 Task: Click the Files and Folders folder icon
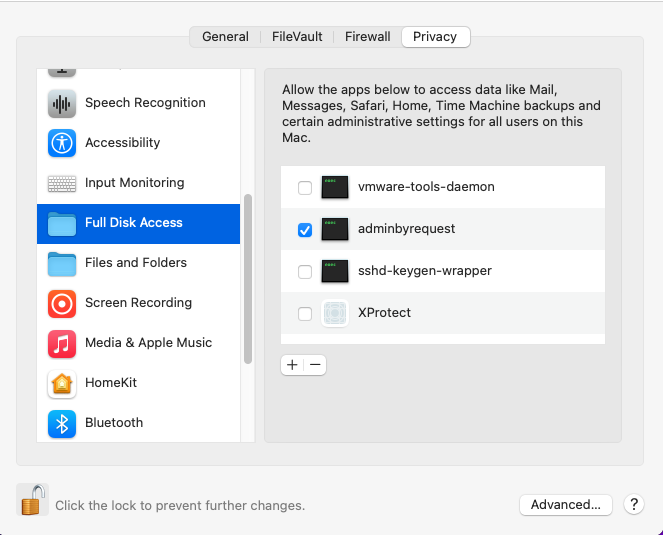[62, 263]
